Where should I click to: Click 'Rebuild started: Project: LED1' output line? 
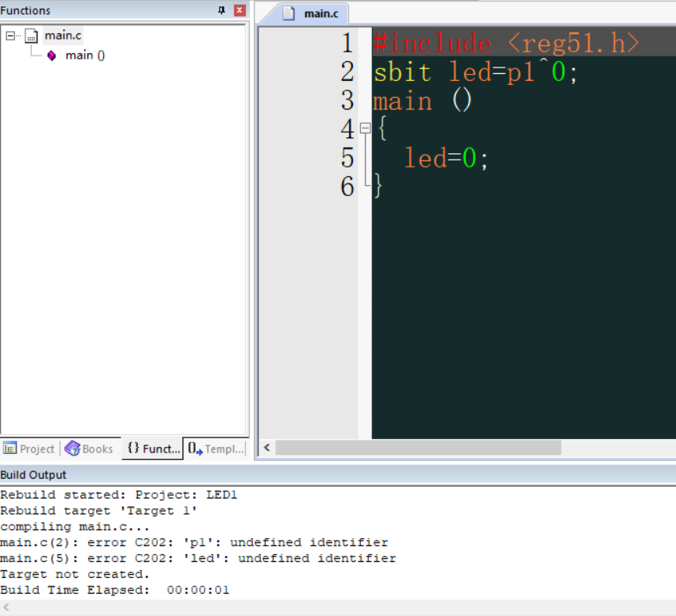(x=118, y=495)
